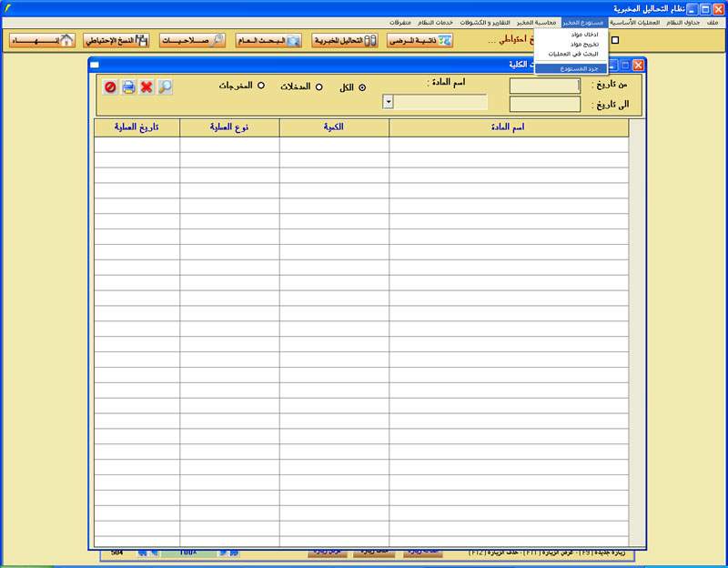Click the printer icon in inventory dialog
Image resolution: width=728 pixels, height=568 pixels.
click(x=128, y=87)
